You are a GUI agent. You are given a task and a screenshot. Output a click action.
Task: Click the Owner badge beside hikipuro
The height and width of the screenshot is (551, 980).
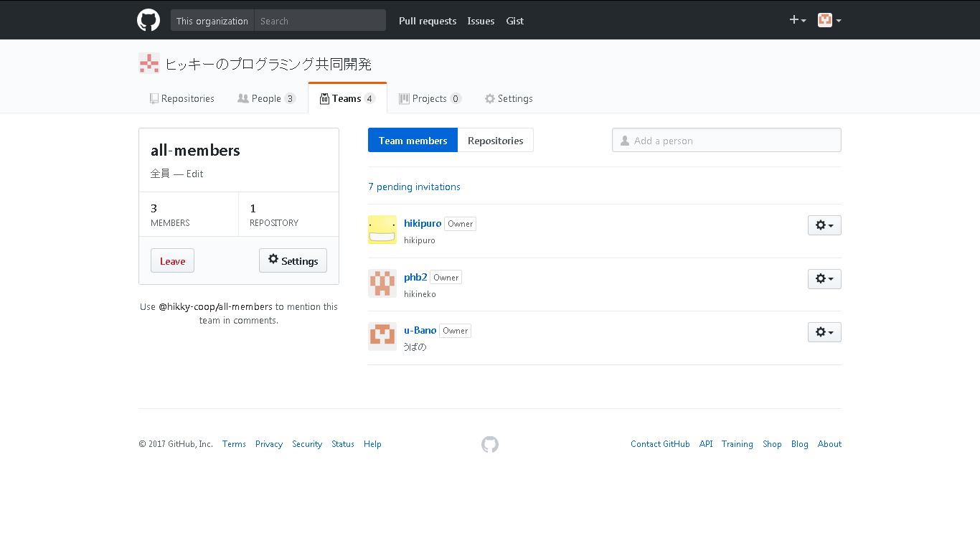coord(460,224)
